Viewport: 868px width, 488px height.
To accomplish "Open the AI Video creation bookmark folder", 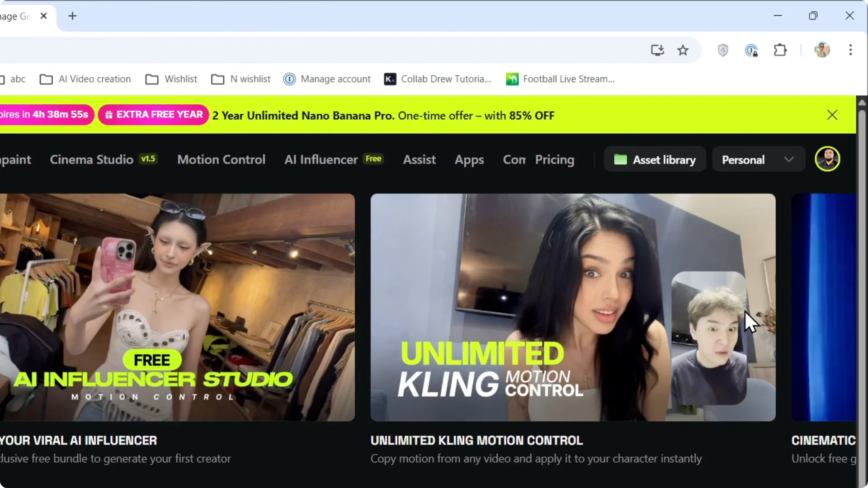I will pos(85,79).
